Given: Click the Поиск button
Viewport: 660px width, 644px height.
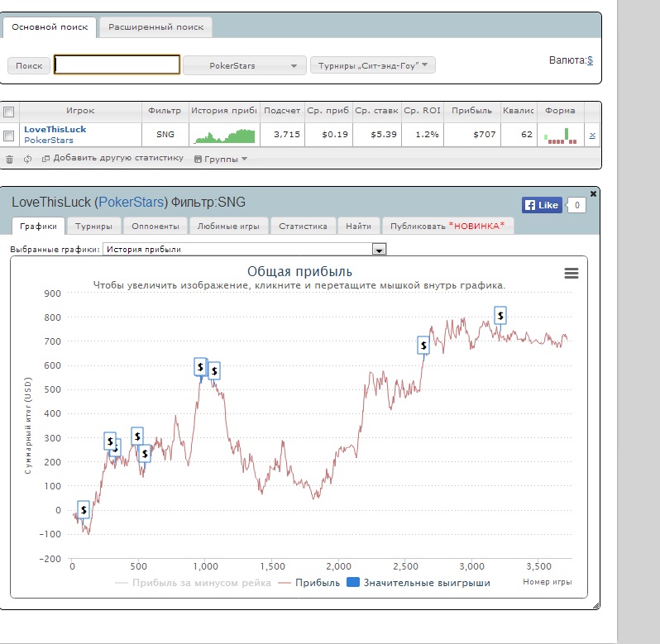Looking at the screenshot, I should pos(29,65).
